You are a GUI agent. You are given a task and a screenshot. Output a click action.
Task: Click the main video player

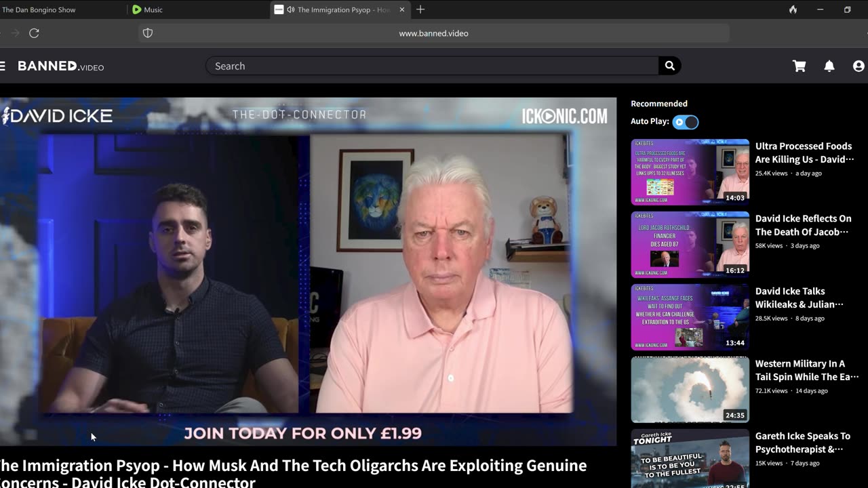coord(308,271)
